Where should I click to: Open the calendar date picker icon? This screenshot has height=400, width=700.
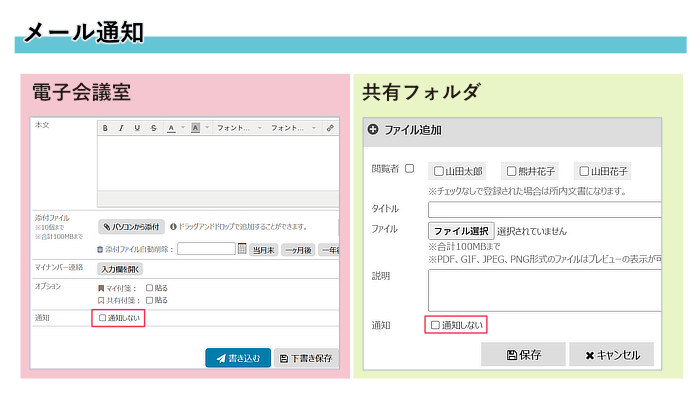[242, 249]
